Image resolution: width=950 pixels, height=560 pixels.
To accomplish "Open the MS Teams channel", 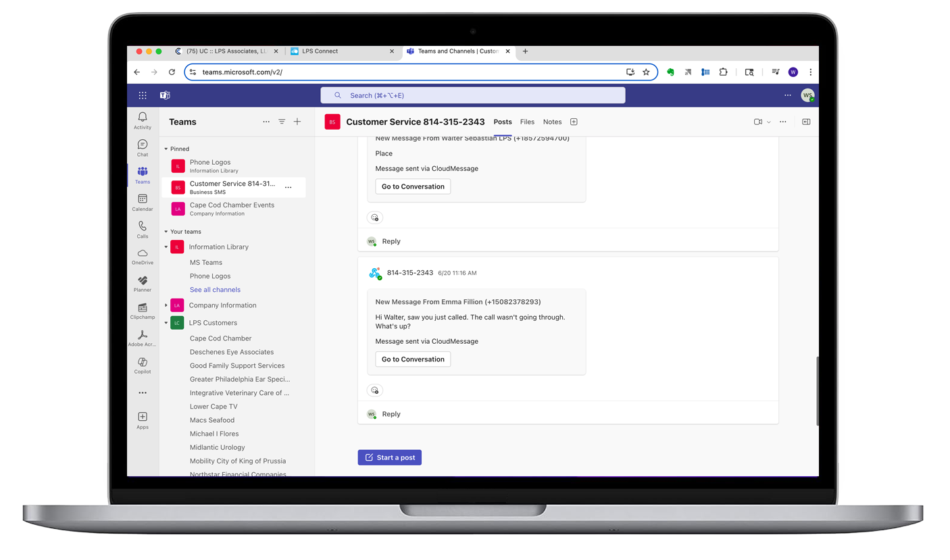I will coord(206,263).
